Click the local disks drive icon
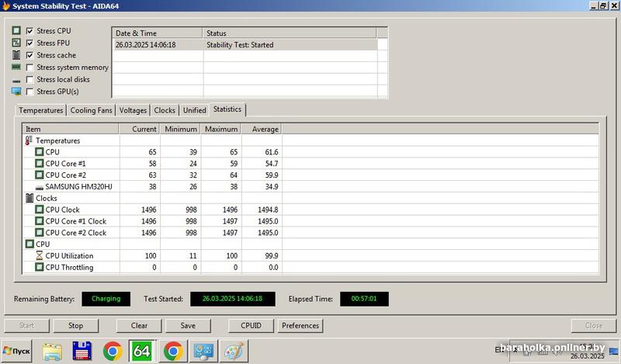Image resolution: width=621 pixels, height=364 pixels. pos(16,81)
